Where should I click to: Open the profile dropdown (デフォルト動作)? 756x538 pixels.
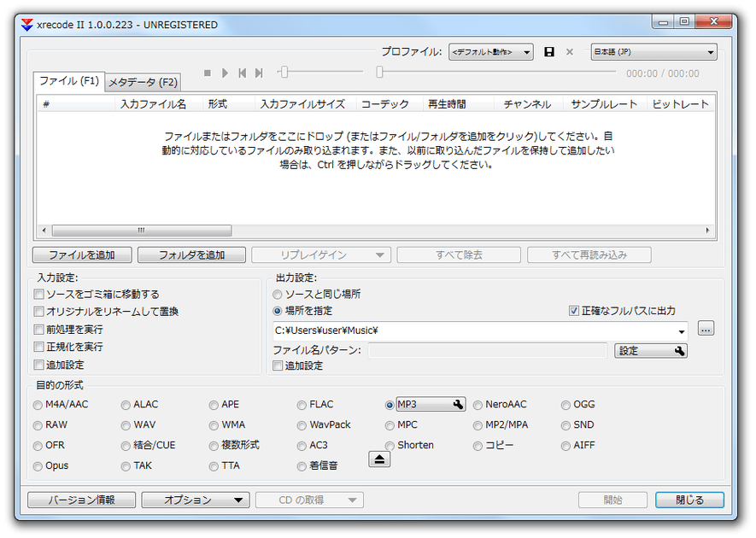click(x=491, y=52)
